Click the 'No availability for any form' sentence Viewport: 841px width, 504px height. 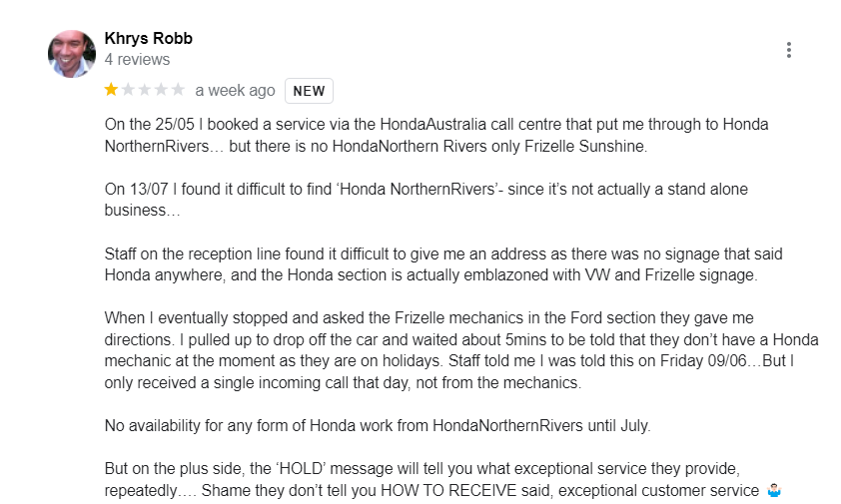coord(378,426)
